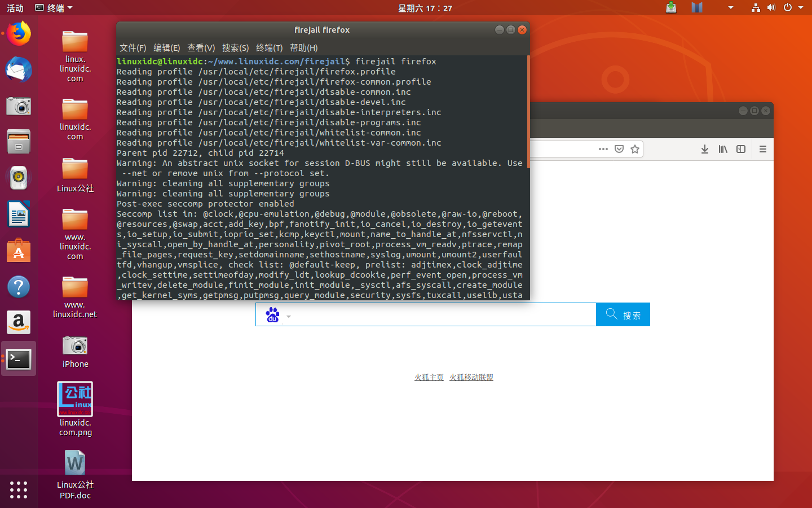Open the Files manager in dock
This screenshot has height=508, width=812.
(x=19, y=142)
